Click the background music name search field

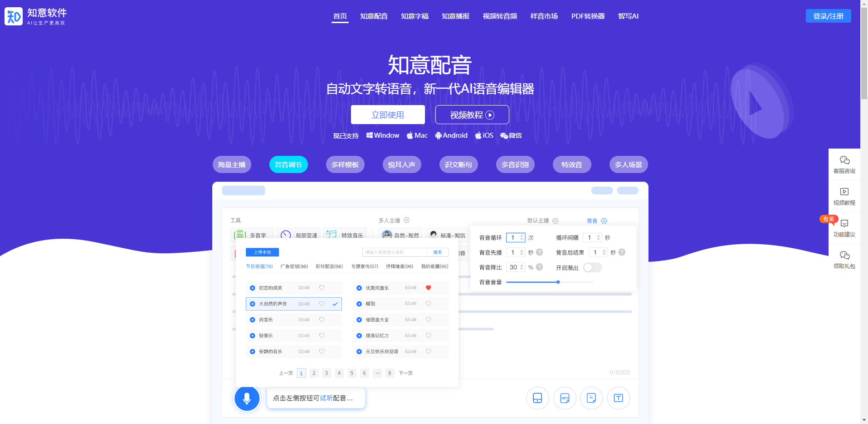[x=395, y=252]
